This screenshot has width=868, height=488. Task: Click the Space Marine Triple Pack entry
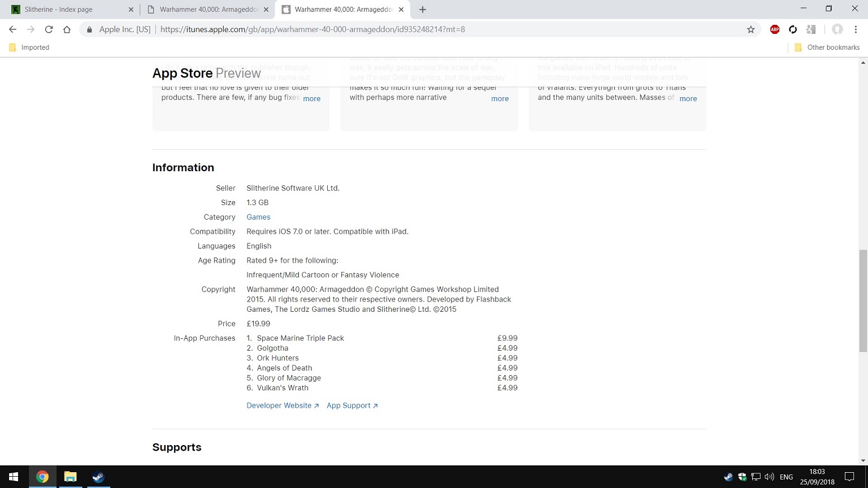(x=300, y=338)
